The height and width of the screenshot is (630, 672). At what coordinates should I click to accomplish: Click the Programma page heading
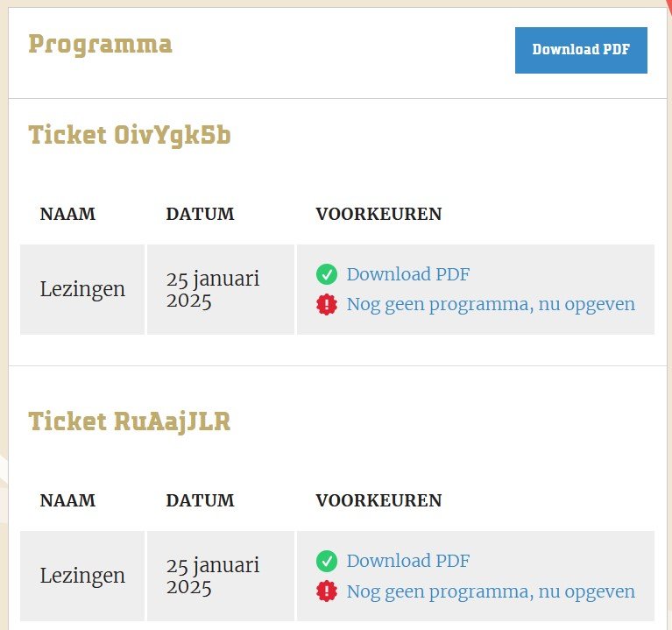coord(100,44)
